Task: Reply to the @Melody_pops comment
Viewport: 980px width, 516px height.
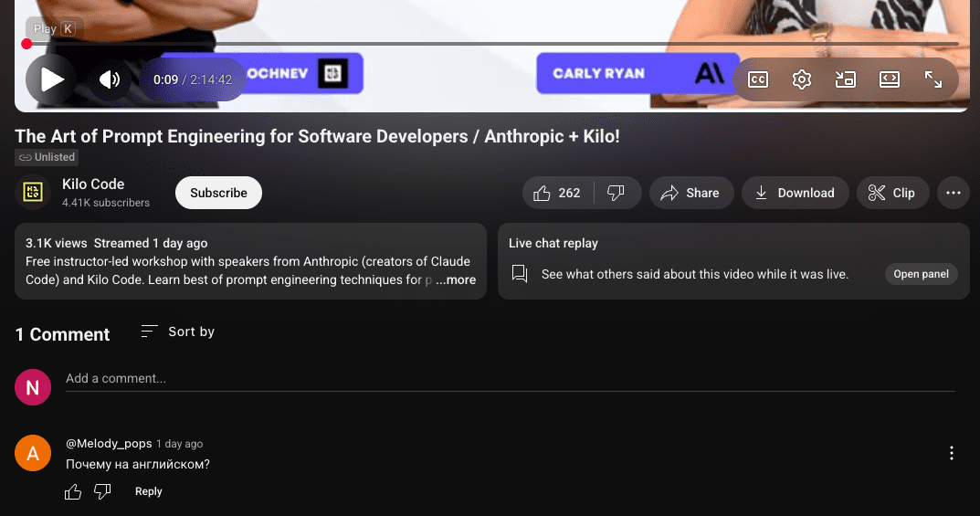Action: click(x=149, y=491)
